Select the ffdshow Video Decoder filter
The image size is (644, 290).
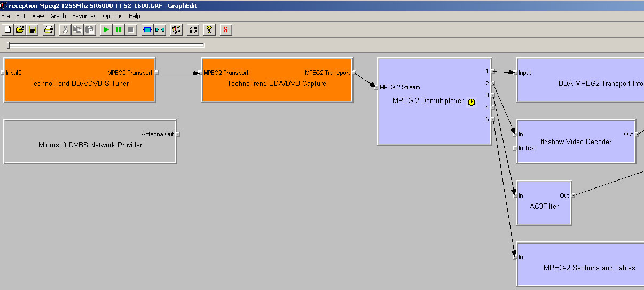pyautogui.click(x=576, y=141)
